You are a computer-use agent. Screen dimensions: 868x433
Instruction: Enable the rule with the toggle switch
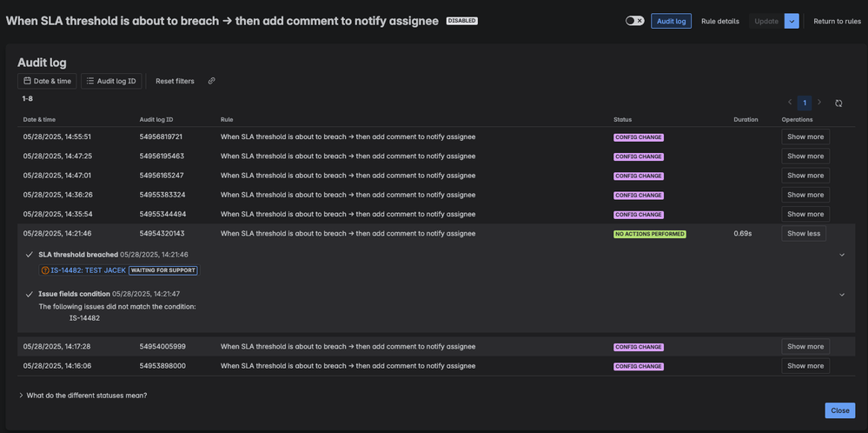click(x=634, y=21)
